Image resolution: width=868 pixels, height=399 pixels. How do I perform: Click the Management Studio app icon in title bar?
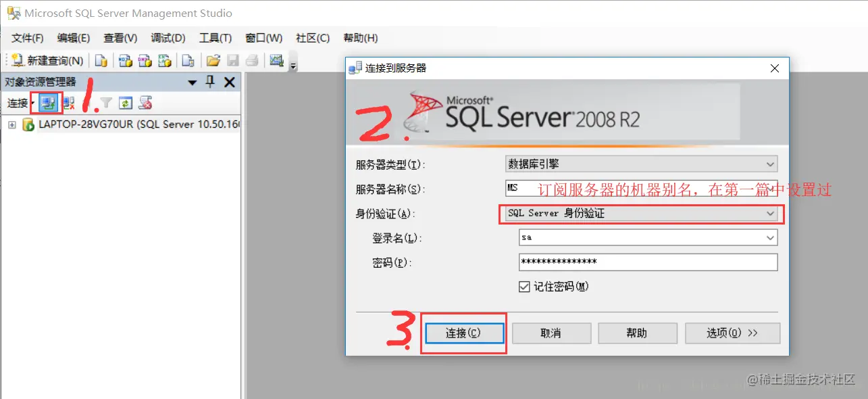[x=13, y=13]
